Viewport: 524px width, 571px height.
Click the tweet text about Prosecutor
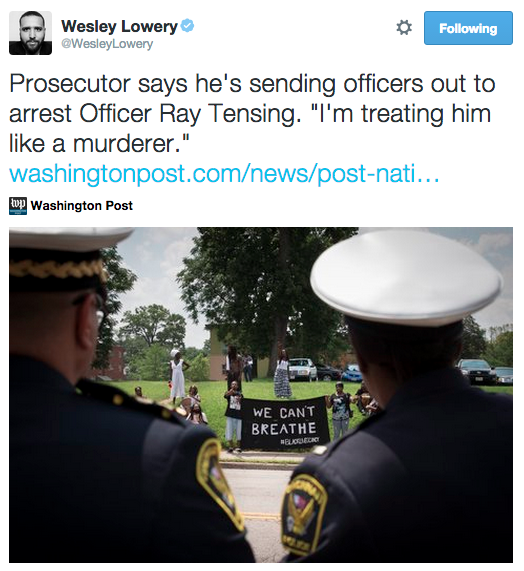(252, 114)
